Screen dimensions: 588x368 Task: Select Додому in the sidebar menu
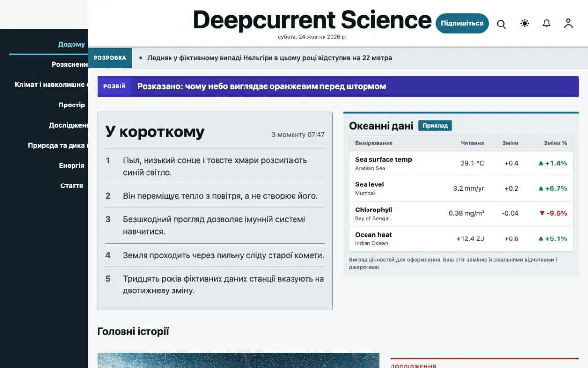point(72,44)
